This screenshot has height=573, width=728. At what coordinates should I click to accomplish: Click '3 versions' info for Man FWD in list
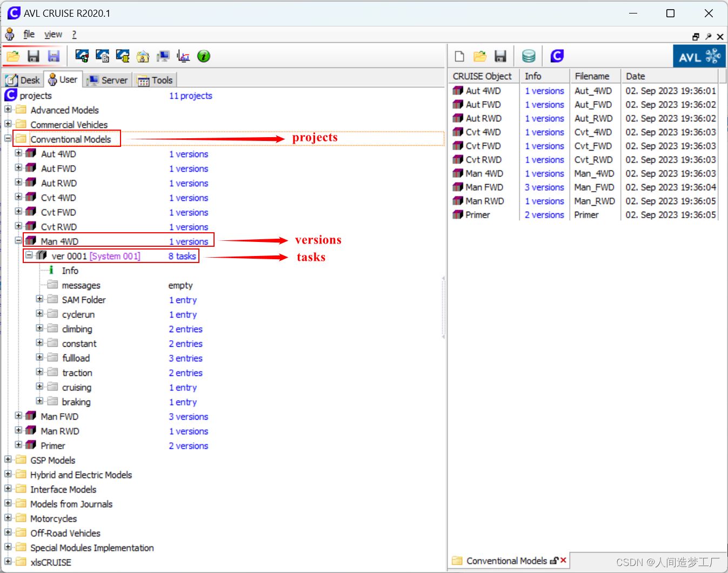[544, 187]
